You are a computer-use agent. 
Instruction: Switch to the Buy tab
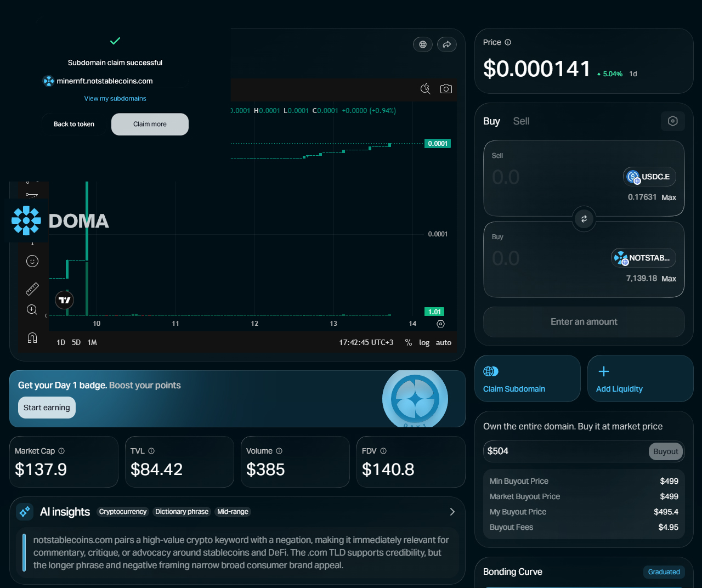click(x=491, y=121)
